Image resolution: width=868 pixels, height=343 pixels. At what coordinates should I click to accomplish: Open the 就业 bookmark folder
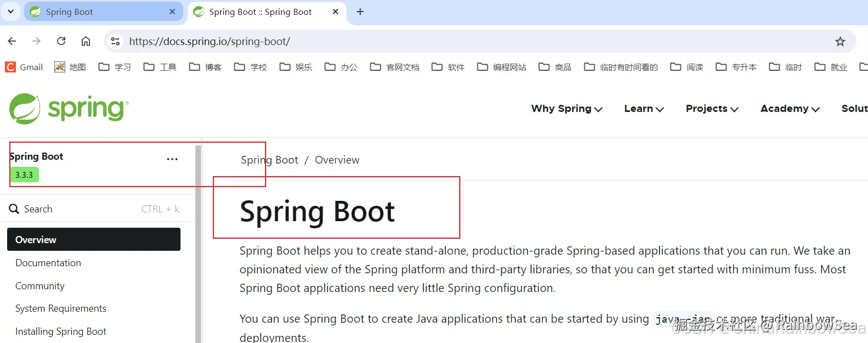[831, 67]
